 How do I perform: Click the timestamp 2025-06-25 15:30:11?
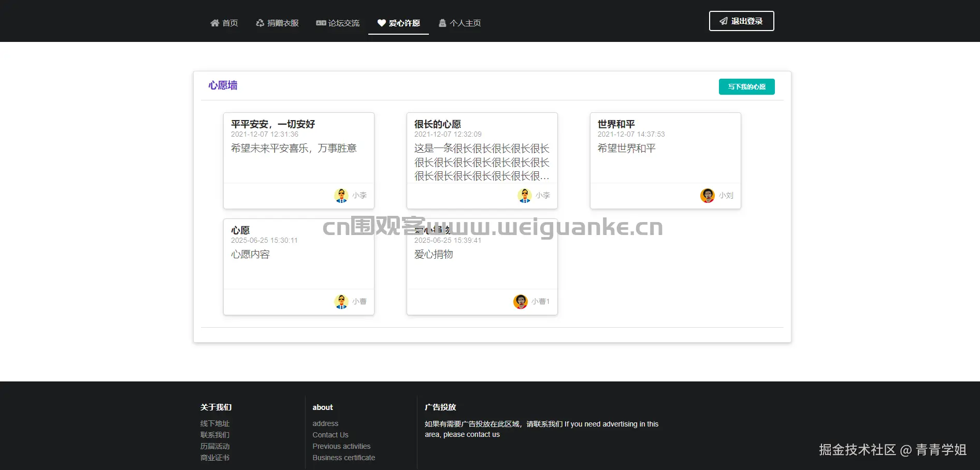265,240
